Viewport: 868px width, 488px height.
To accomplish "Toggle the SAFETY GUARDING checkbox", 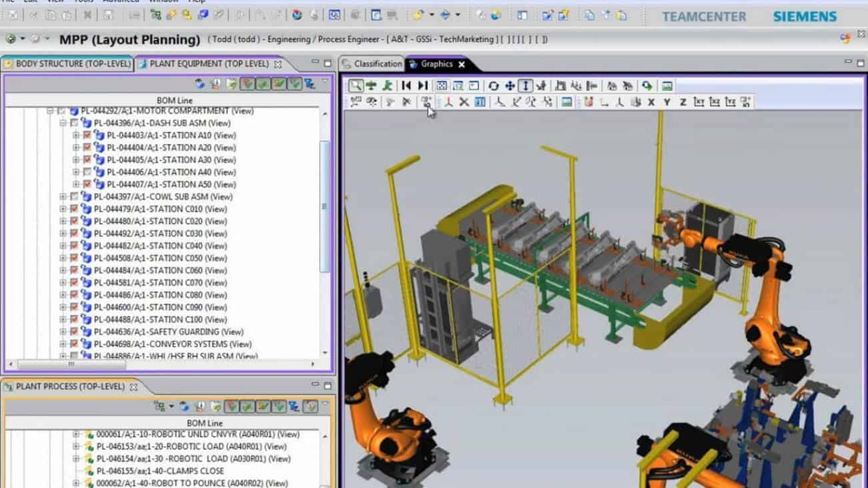I will pyautogui.click(x=74, y=332).
